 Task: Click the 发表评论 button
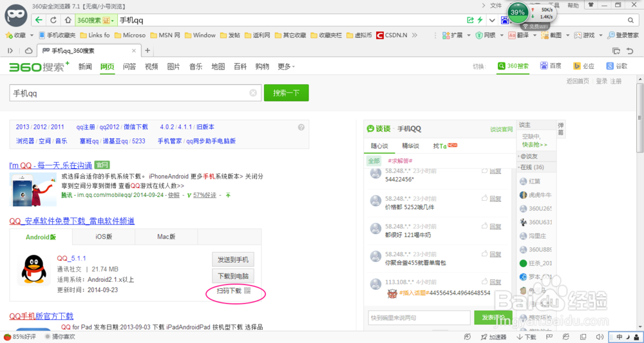pos(493,317)
